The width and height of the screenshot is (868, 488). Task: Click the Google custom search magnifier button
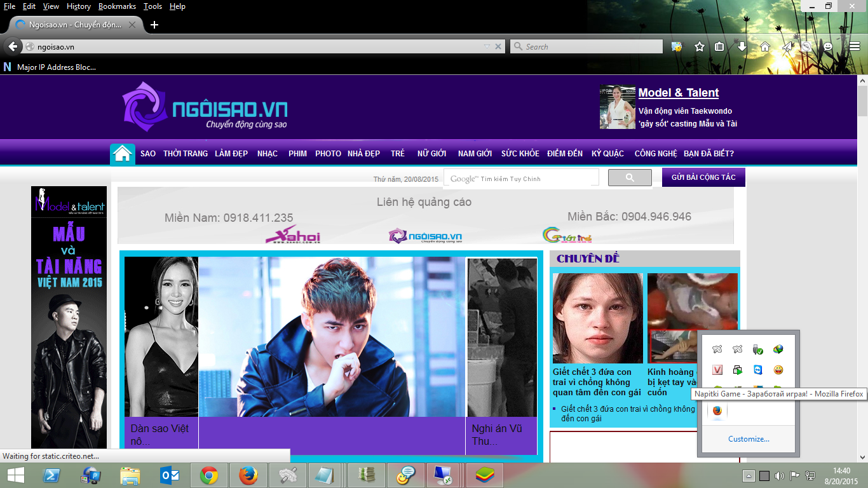[x=630, y=178]
